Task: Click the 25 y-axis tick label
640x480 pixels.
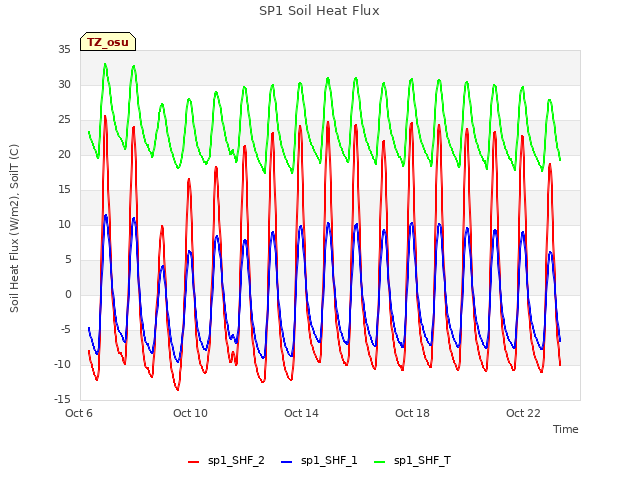Action: click(64, 120)
